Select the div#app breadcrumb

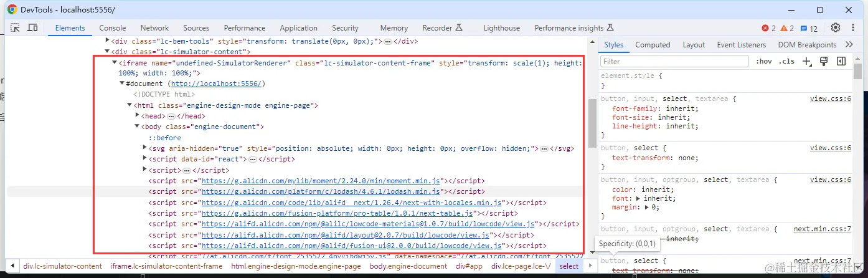(x=469, y=266)
